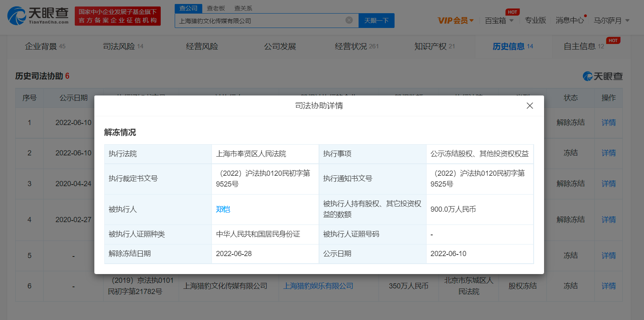Open 详情 for row 4

click(x=608, y=220)
